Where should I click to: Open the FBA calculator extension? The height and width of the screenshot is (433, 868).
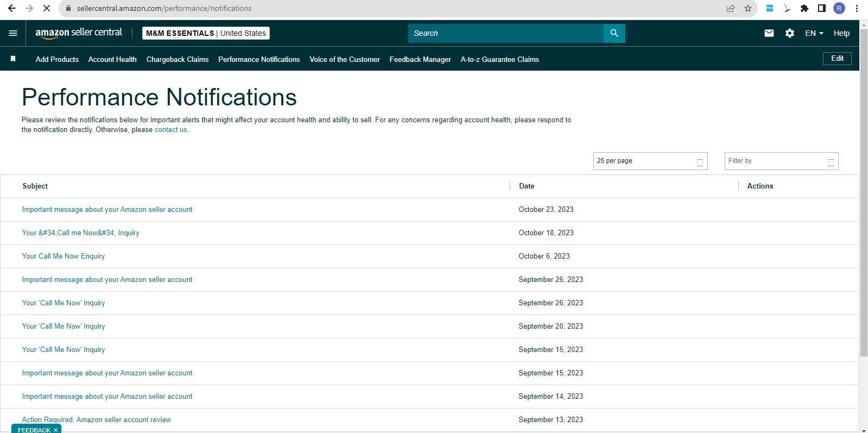click(x=769, y=8)
